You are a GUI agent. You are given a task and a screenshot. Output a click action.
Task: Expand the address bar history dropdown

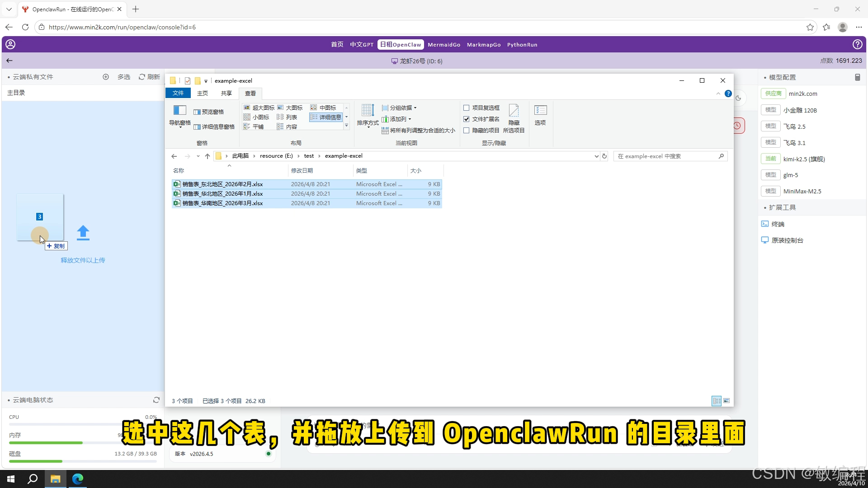[x=596, y=156]
